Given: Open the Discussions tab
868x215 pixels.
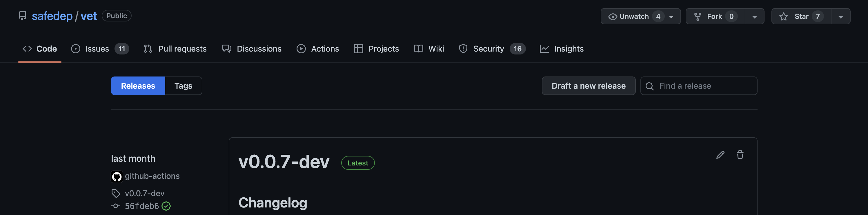Looking at the screenshot, I should pos(252,48).
